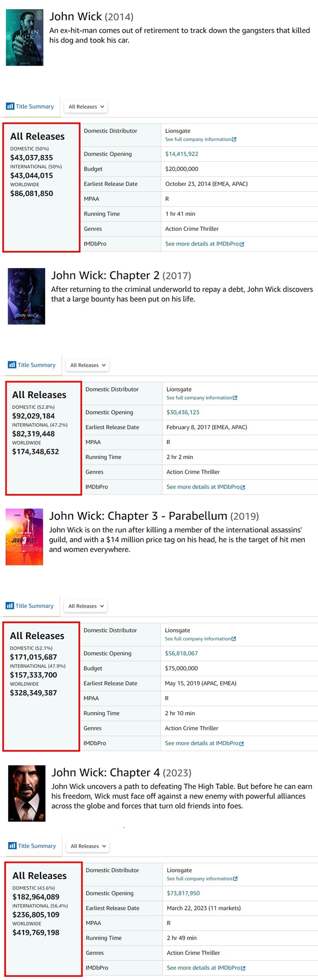Click domestic gross $92,029,184

tap(33, 416)
